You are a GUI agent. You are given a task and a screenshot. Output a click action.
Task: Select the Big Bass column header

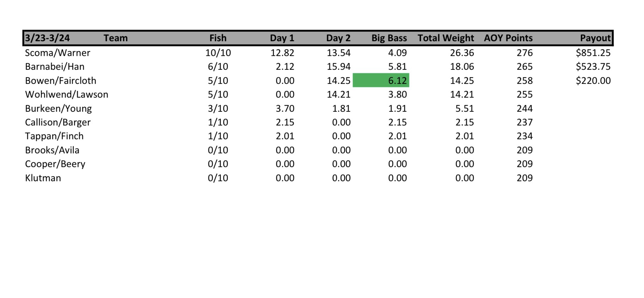tap(389, 38)
